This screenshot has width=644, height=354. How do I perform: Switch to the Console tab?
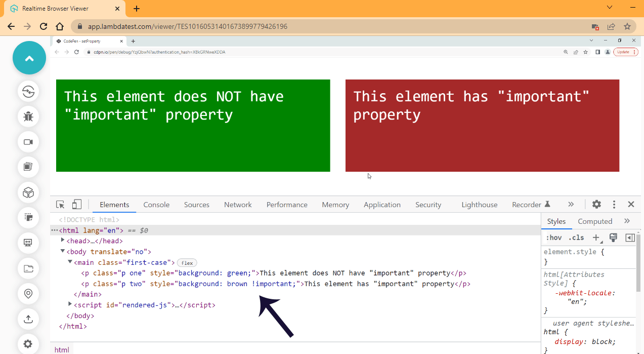(156, 204)
